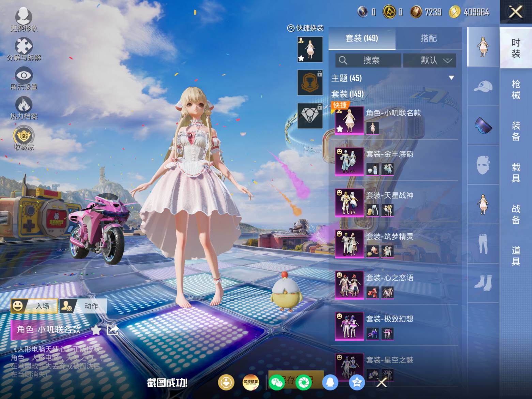
Task: Share the screenshot to WeChat Moments
Action: point(304,383)
